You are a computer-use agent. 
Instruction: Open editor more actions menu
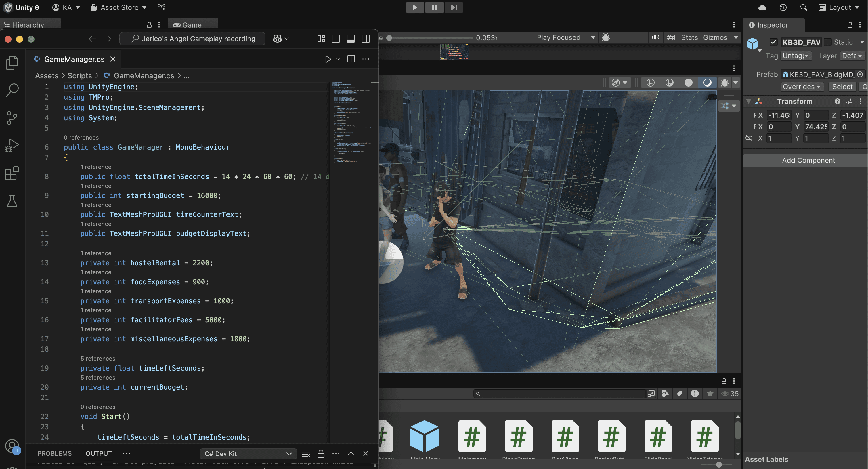366,59
